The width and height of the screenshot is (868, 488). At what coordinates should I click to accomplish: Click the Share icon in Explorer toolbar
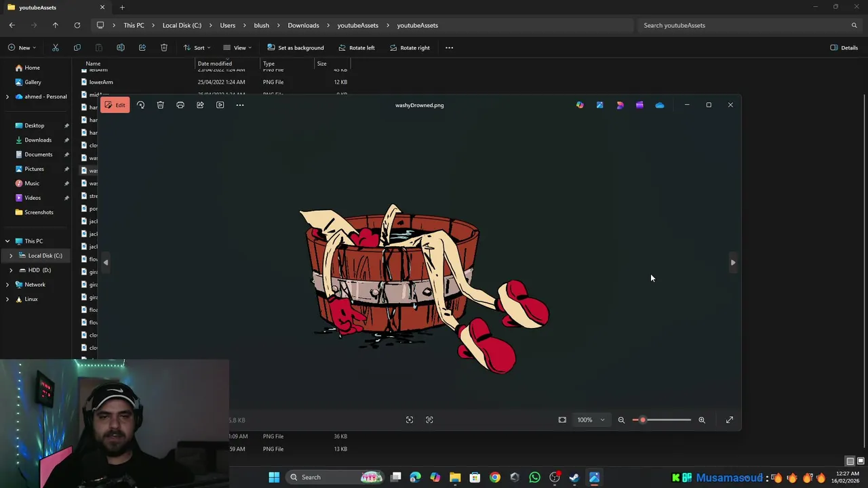142,47
